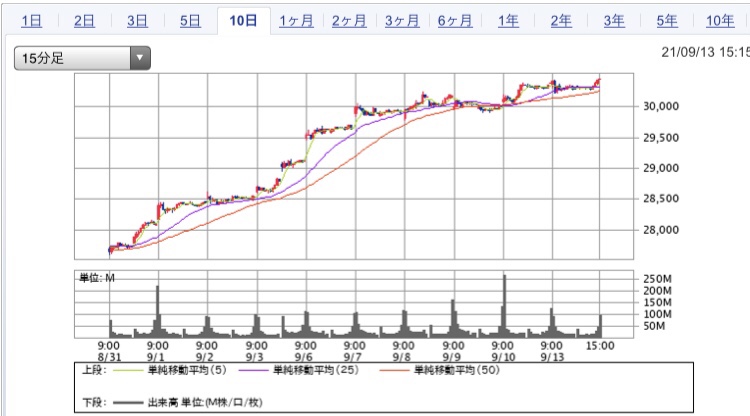
Task: Switch to the 1日 chart tab
Action: [32, 21]
